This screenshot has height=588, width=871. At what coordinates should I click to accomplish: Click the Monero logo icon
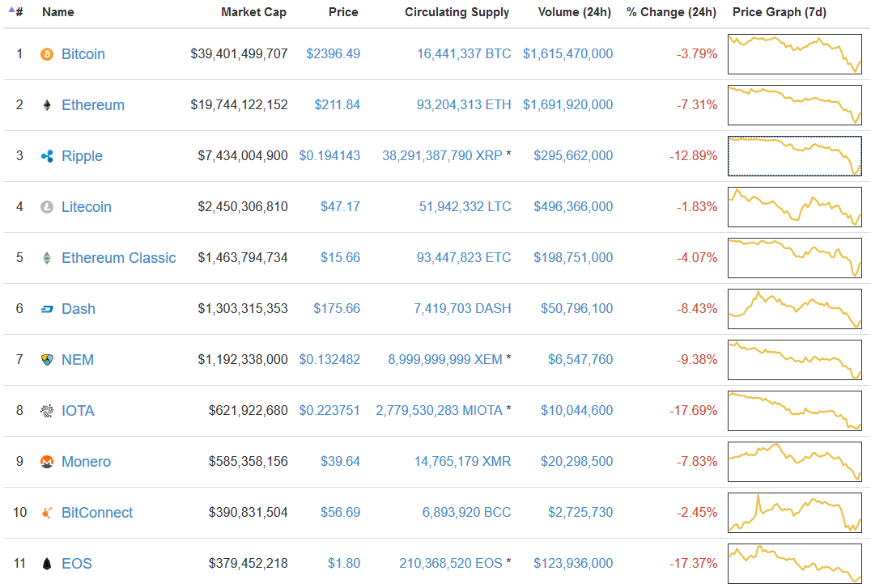[x=47, y=462]
